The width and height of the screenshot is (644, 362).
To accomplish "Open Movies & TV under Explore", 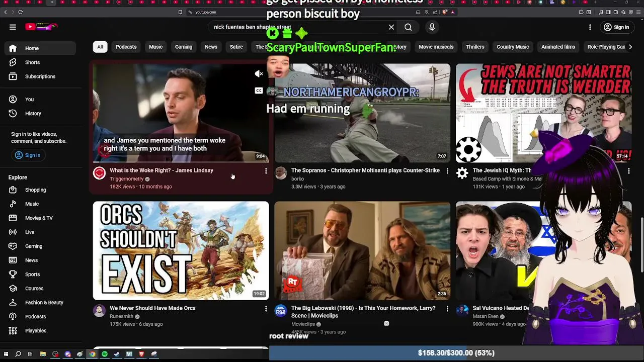I will [x=41, y=218].
